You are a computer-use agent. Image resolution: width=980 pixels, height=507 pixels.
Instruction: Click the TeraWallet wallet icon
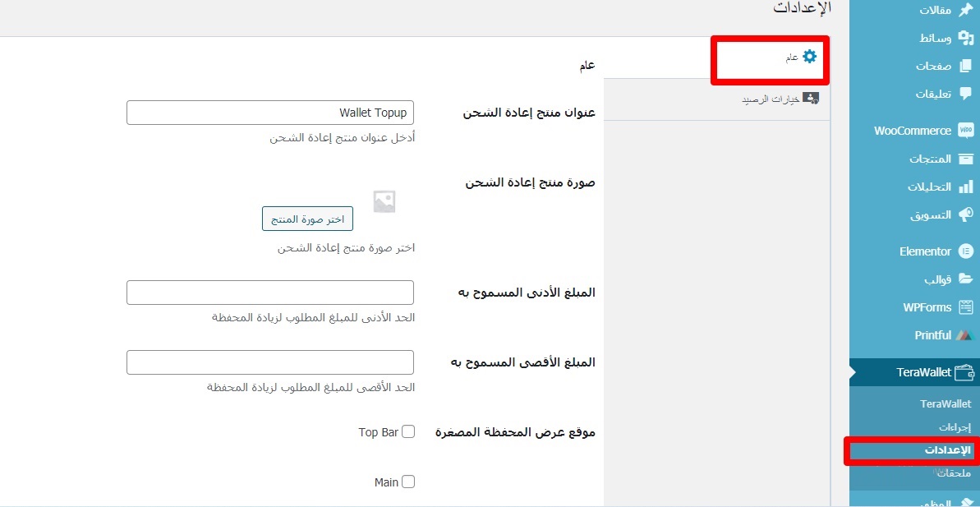click(964, 372)
